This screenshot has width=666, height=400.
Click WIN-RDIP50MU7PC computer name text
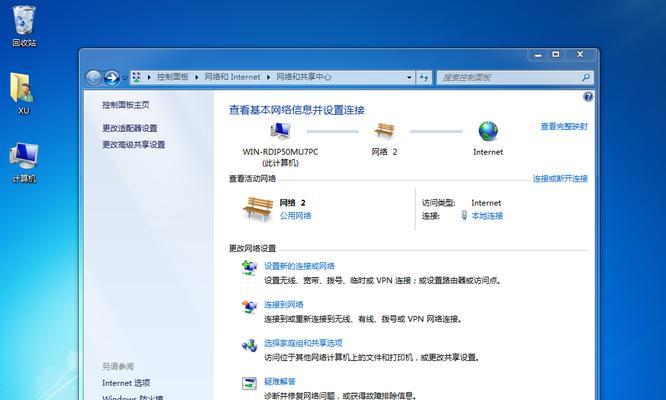280,152
